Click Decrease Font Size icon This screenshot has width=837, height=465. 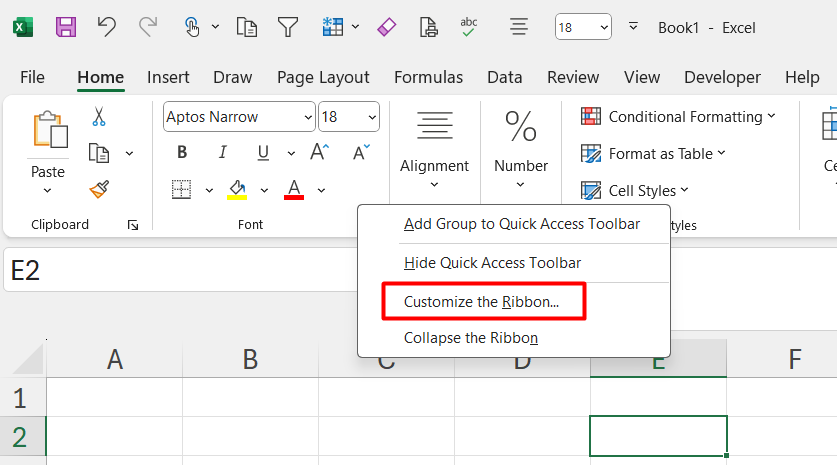point(361,152)
